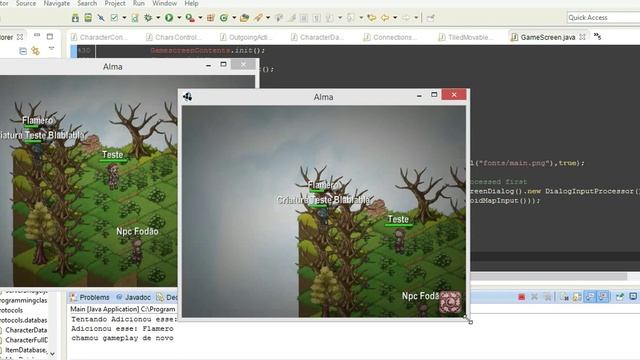Switch to the Connections editor tab
This screenshot has width=640, height=360.
[x=391, y=37]
